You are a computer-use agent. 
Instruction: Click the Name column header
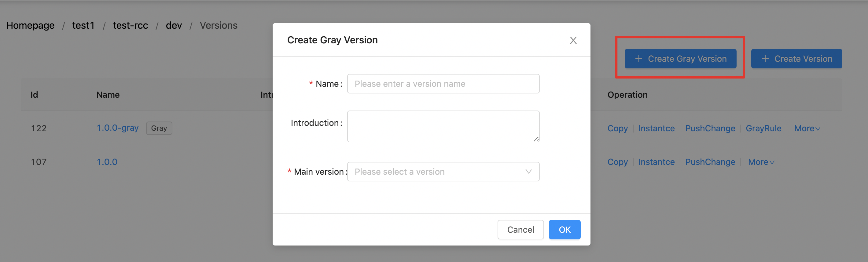[x=108, y=95]
